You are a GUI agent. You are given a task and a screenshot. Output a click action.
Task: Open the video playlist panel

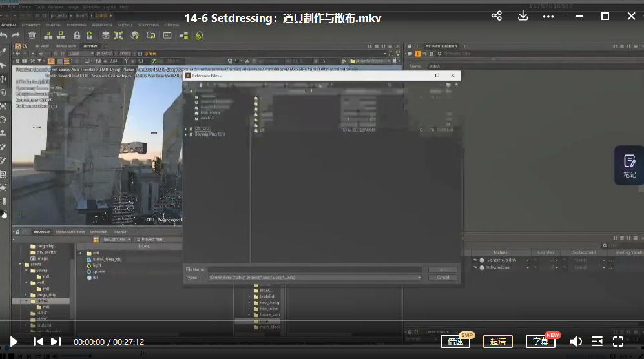[597, 342]
